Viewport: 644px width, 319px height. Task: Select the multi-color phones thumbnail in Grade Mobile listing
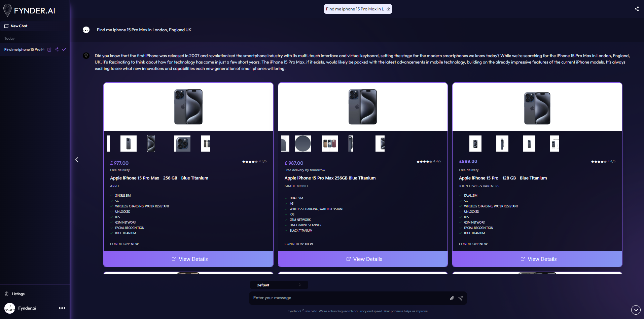pyautogui.click(x=330, y=144)
